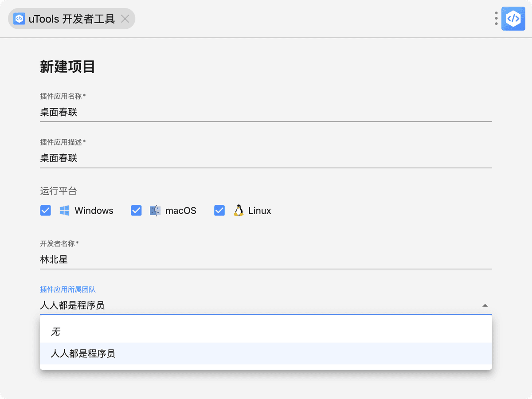The image size is (532, 399).
Task: Focus the 插件应用名称 text field
Action: pyautogui.click(x=266, y=113)
